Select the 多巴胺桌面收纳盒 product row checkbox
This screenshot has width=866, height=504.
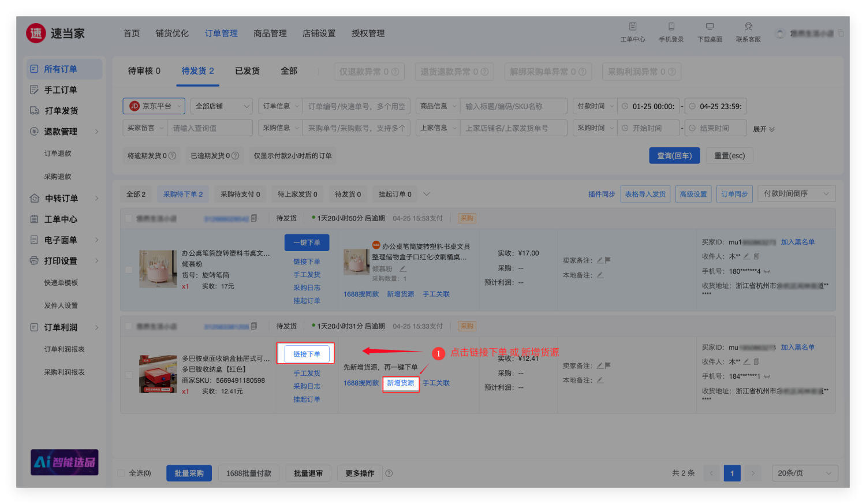(x=129, y=375)
